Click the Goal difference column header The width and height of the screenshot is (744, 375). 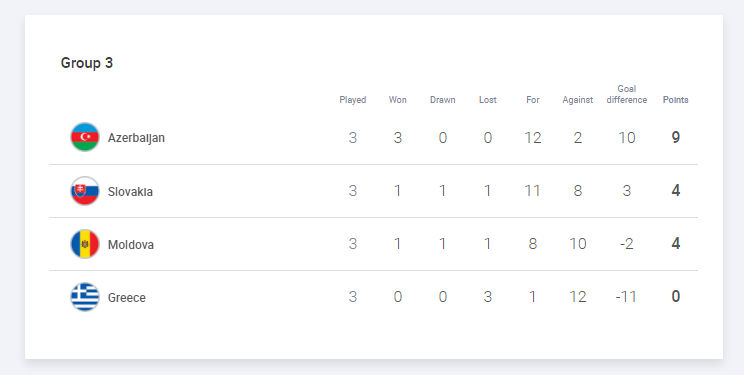pyautogui.click(x=627, y=94)
